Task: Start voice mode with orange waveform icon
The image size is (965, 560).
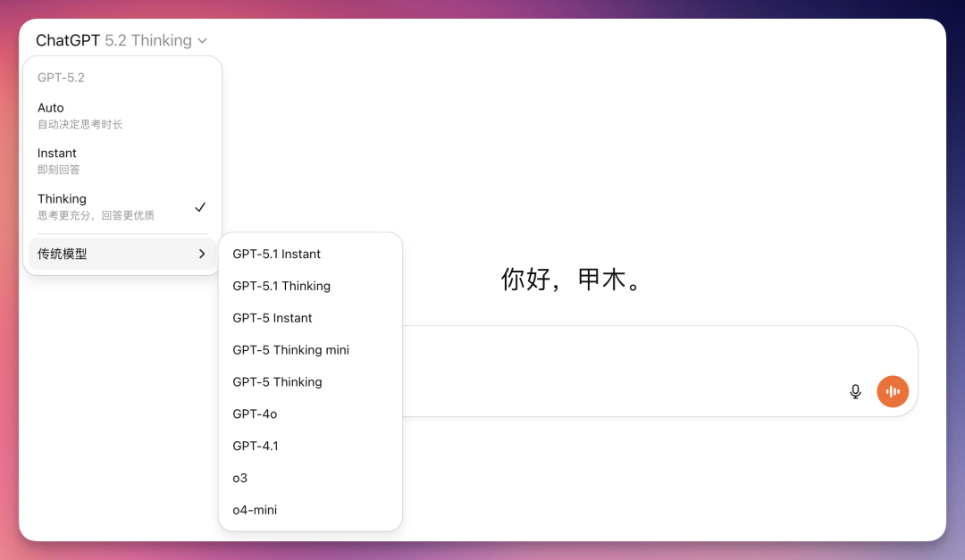Action: [893, 391]
